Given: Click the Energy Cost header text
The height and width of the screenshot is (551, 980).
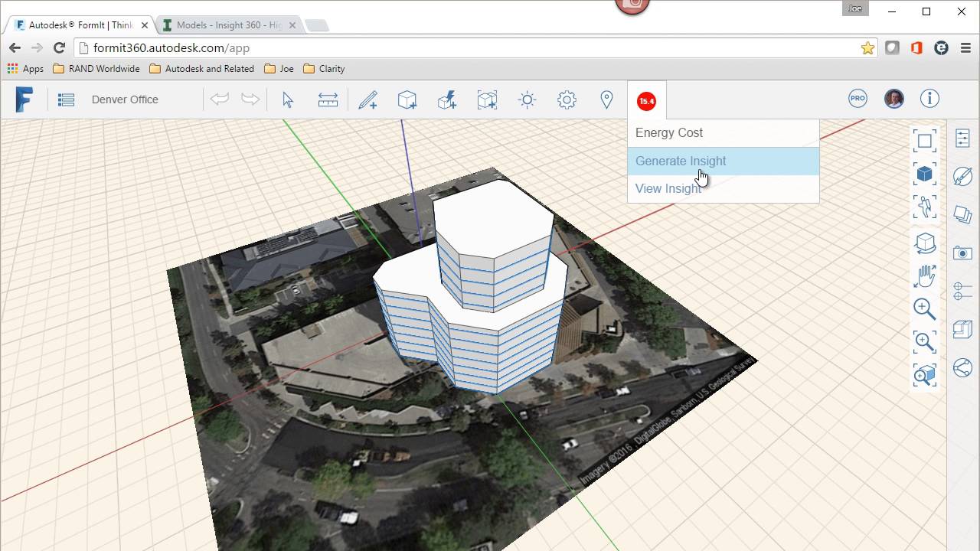Looking at the screenshot, I should [x=669, y=132].
